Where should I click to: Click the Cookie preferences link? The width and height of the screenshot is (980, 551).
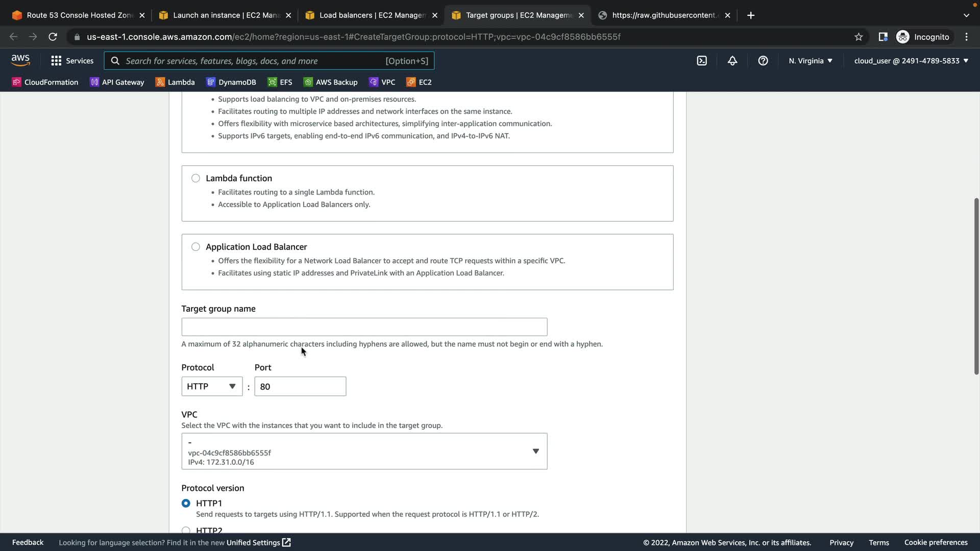click(x=936, y=542)
